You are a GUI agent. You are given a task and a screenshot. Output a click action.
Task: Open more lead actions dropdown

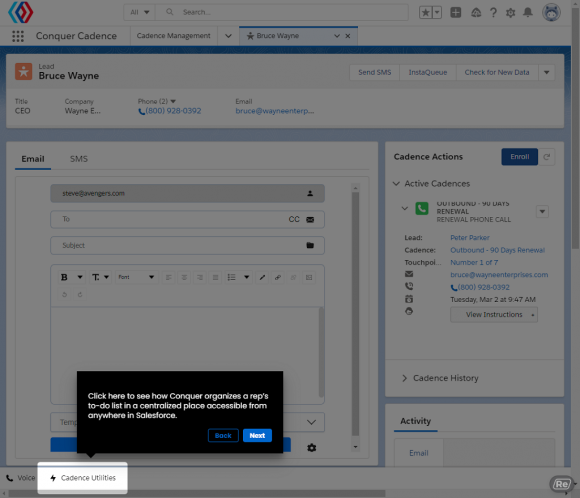546,72
